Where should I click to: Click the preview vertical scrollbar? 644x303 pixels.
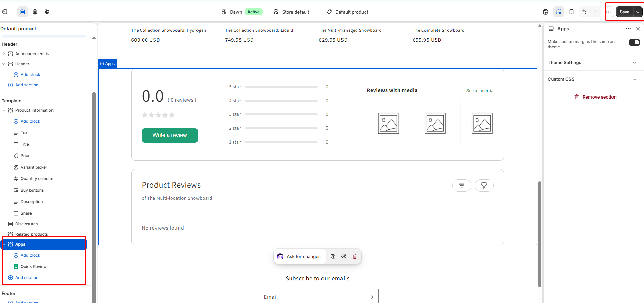click(540, 234)
